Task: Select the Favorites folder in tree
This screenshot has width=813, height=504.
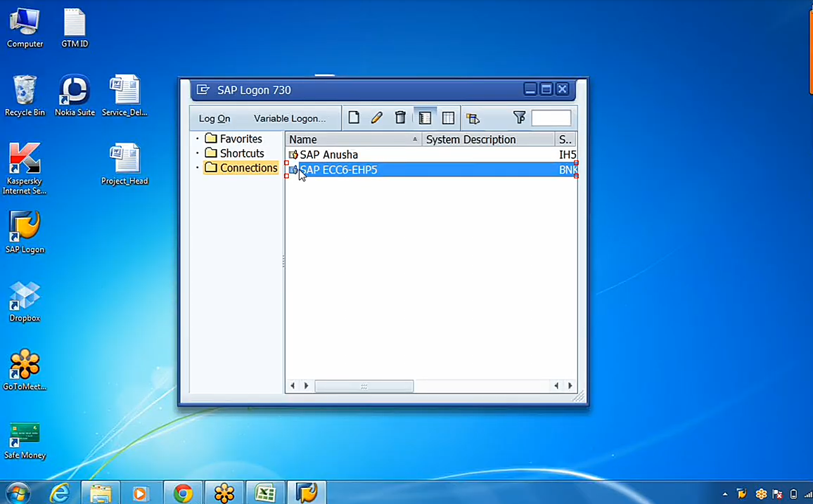Action: 241,138
